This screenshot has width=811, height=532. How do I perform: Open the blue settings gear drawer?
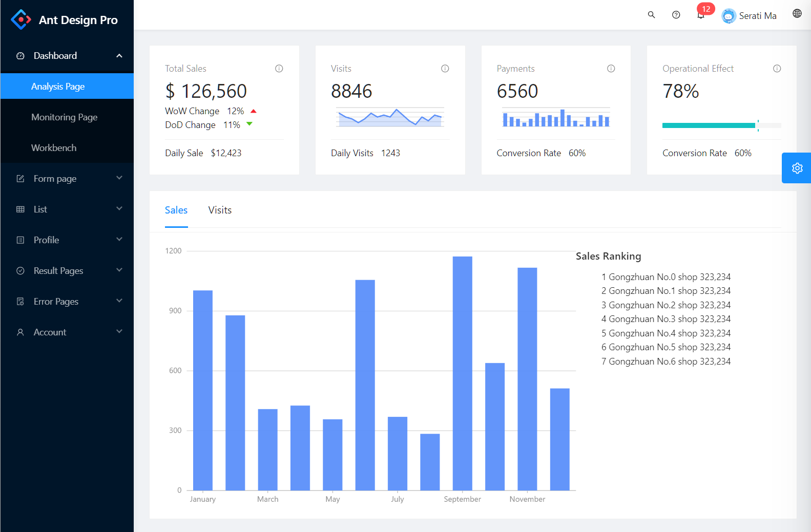(x=797, y=168)
